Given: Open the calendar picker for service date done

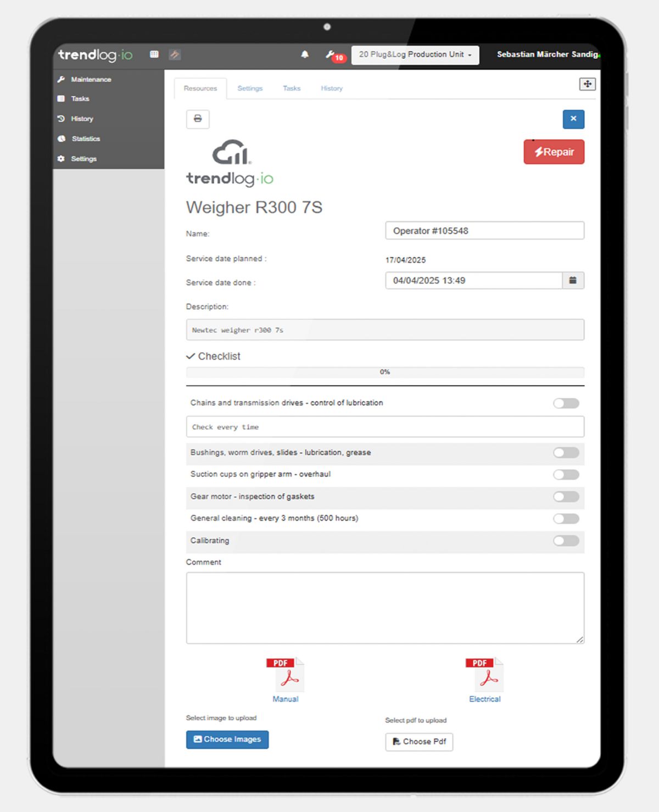Looking at the screenshot, I should coord(573,280).
